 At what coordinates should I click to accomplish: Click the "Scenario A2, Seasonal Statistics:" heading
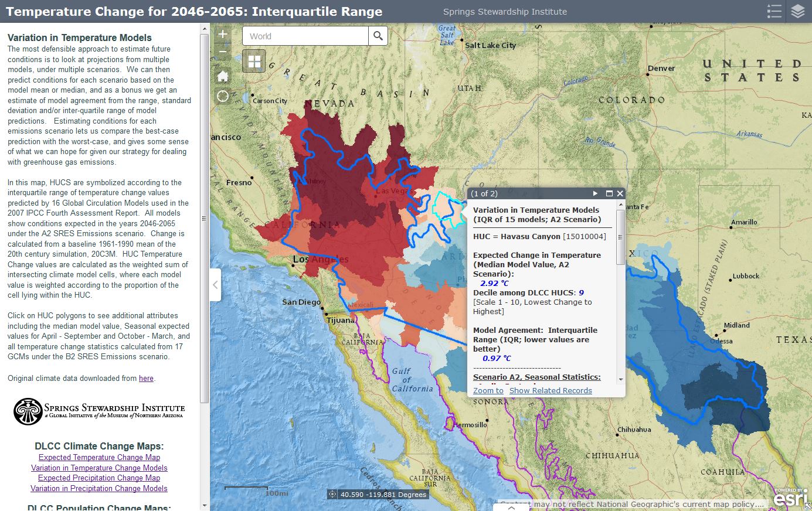tap(537, 377)
